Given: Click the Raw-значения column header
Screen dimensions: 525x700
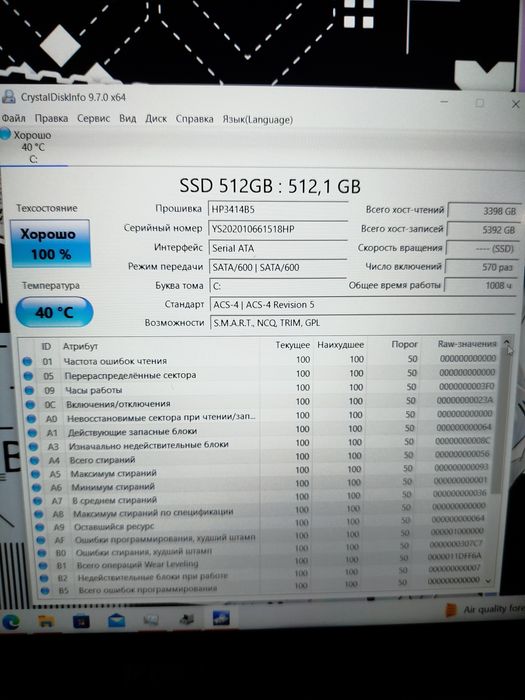Looking at the screenshot, I should (467, 344).
